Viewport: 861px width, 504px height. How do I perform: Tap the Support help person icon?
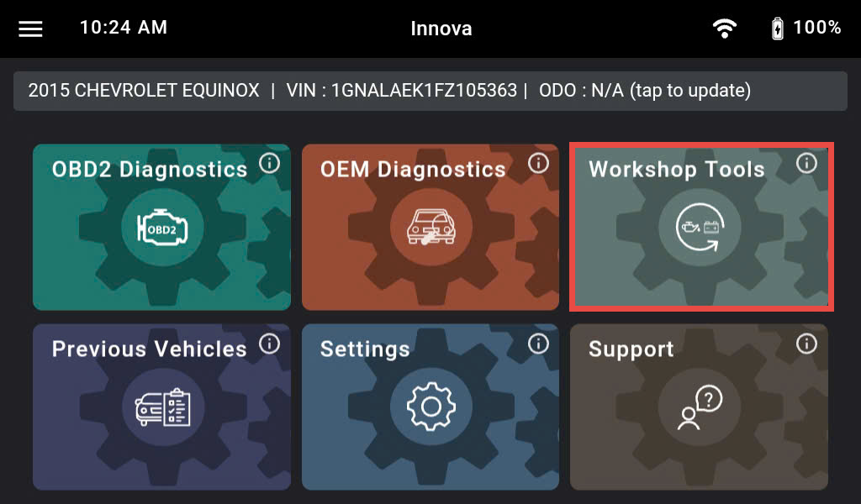[700, 407]
